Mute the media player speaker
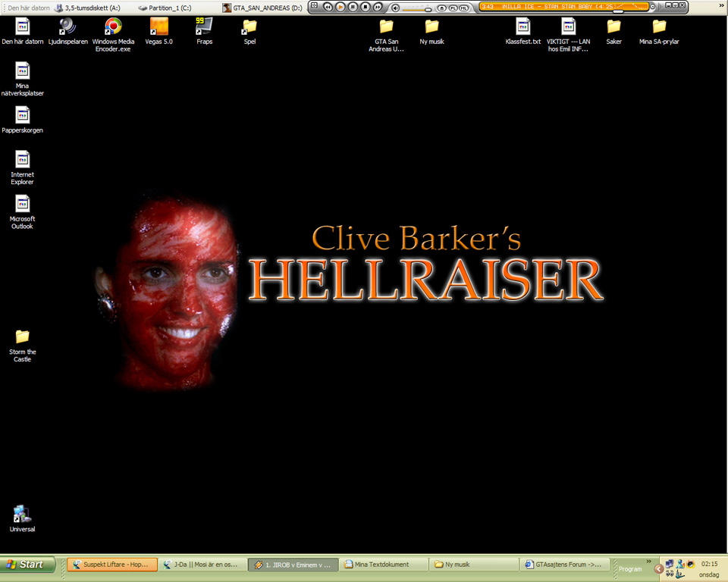 coord(396,8)
